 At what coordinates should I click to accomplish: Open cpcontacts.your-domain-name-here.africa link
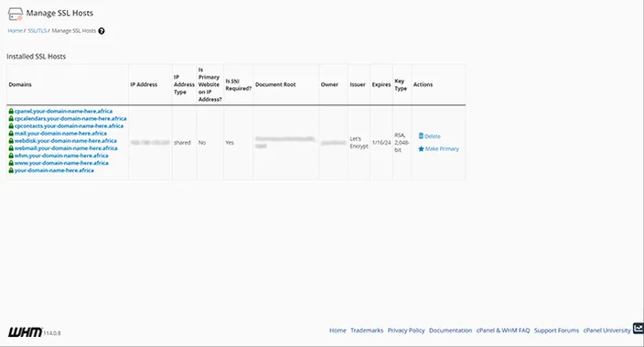(69, 125)
